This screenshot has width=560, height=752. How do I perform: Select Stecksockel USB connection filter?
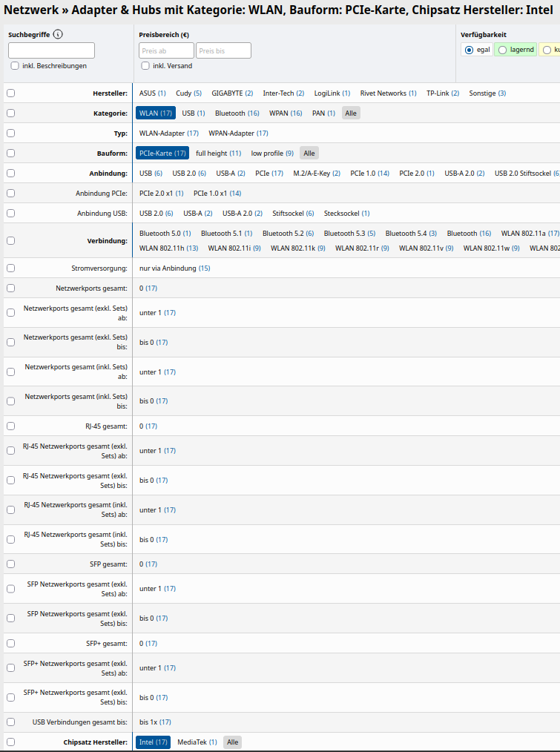pos(347,214)
